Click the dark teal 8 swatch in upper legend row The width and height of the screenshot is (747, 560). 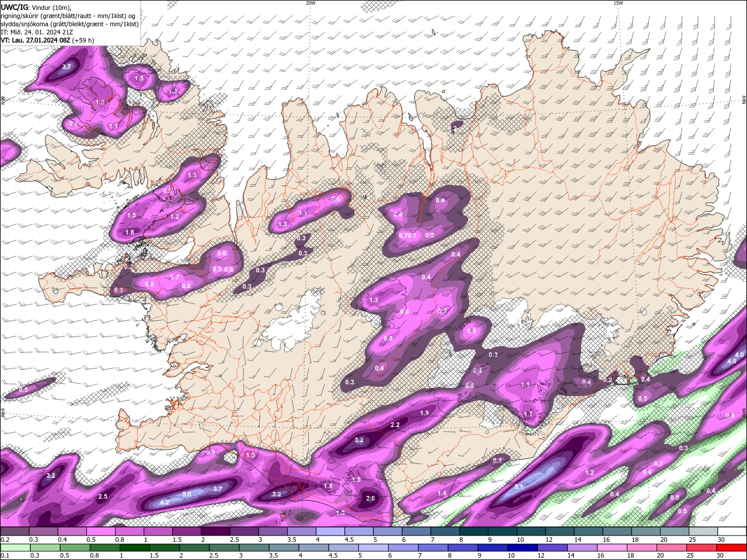474,531
